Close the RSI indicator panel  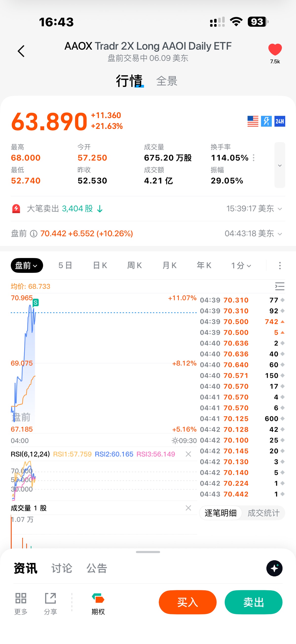pyautogui.click(x=188, y=454)
